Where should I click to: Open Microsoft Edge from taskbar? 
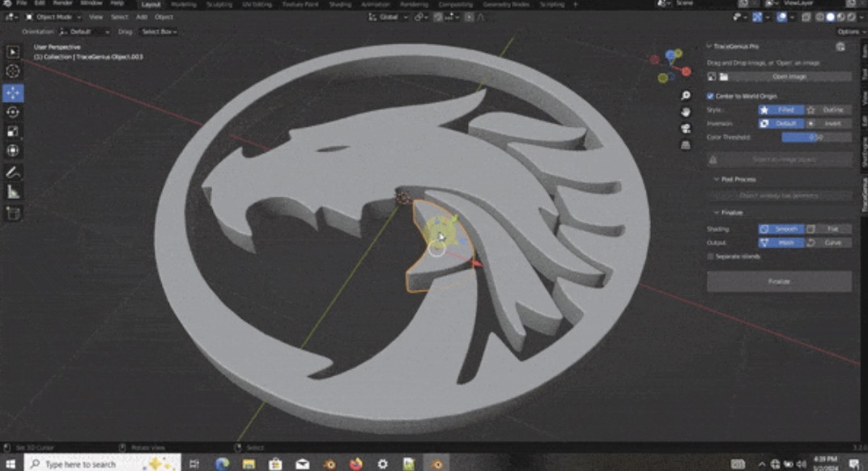pyautogui.click(x=222, y=464)
